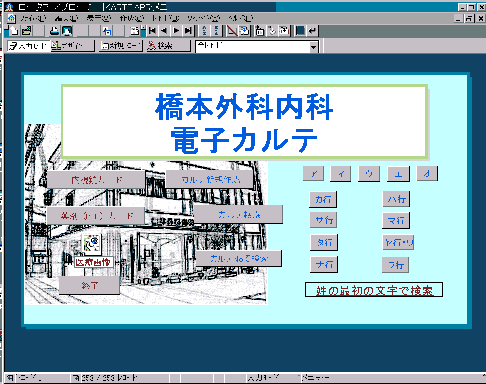Open the ファイル (File) menu

(33, 18)
